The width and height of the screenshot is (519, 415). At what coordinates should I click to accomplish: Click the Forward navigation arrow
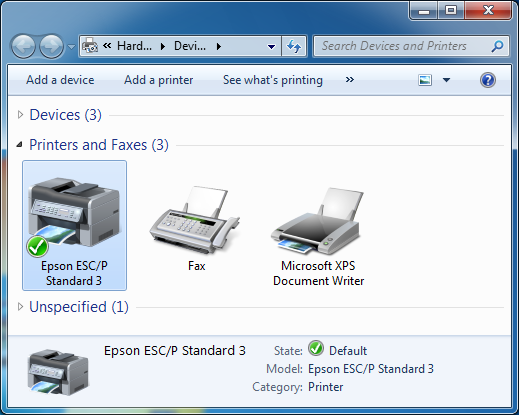click(x=51, y=46)
